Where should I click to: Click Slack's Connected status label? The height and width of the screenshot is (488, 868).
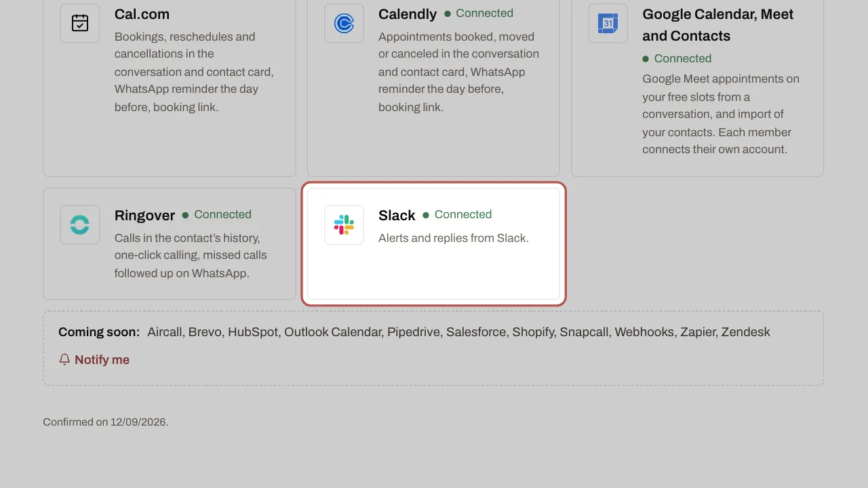[462, 214]
